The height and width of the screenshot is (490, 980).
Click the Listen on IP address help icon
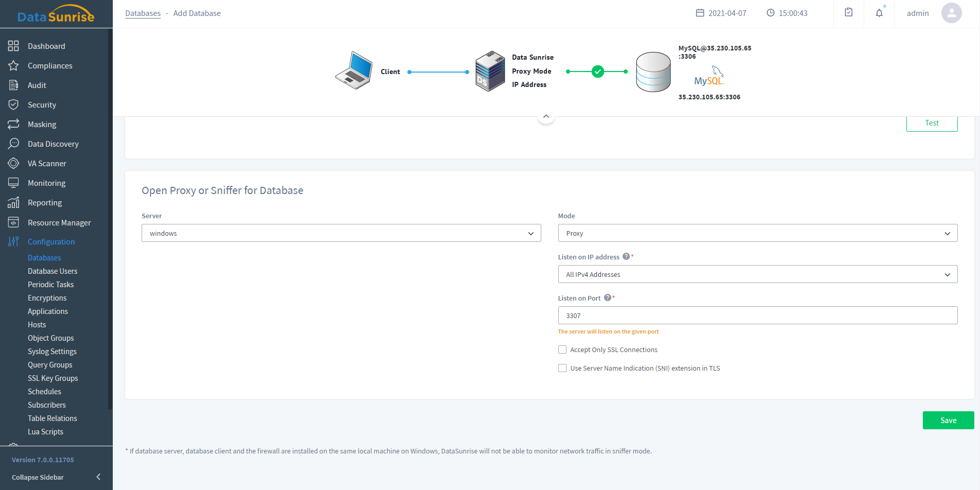626,256
